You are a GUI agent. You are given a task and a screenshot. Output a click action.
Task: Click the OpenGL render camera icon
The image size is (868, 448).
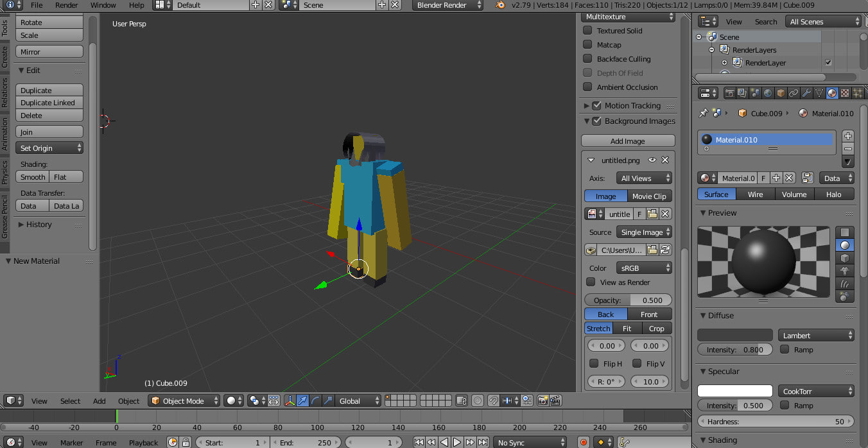pyautogui.click(x=542, y=401)
